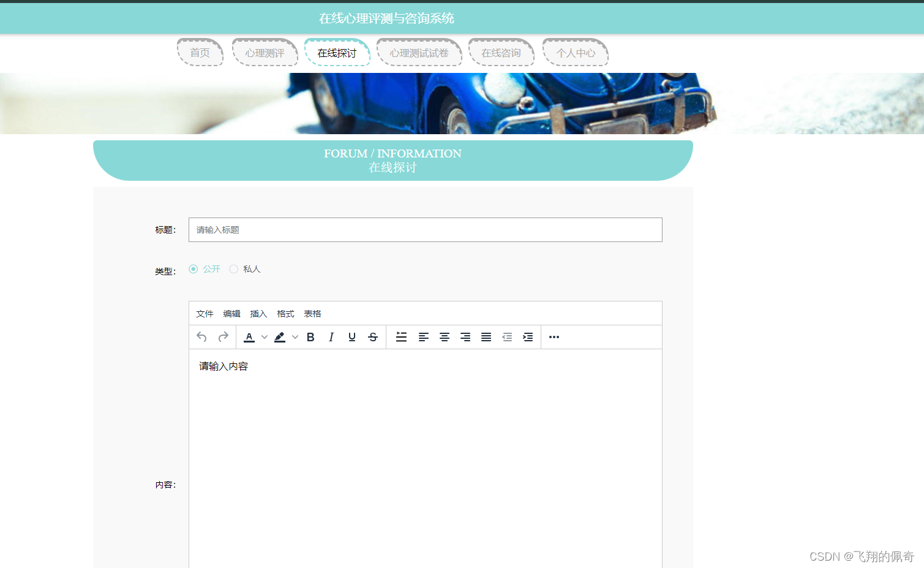Viewport: 924px width, 568px height.
Task: Open the 在线探讨 navigation tab
Action: [x=337, y=53]
